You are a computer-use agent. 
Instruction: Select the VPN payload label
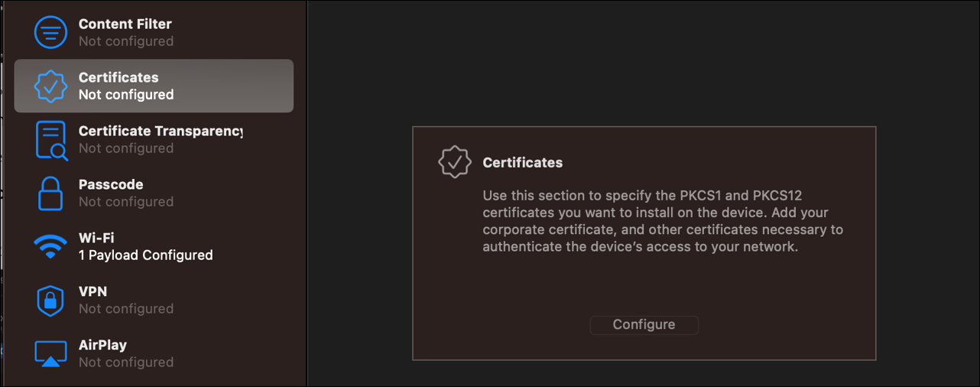tap(92, 292)
